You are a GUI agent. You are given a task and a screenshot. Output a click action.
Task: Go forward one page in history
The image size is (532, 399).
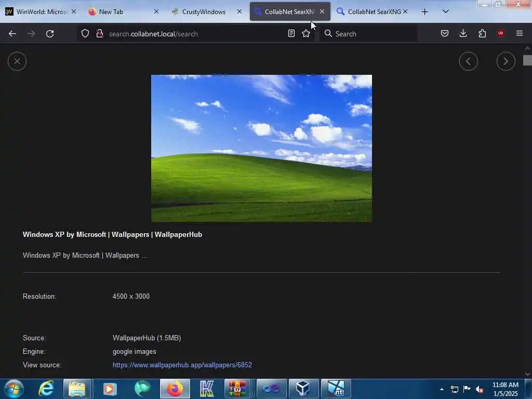[x=31, y=34]
